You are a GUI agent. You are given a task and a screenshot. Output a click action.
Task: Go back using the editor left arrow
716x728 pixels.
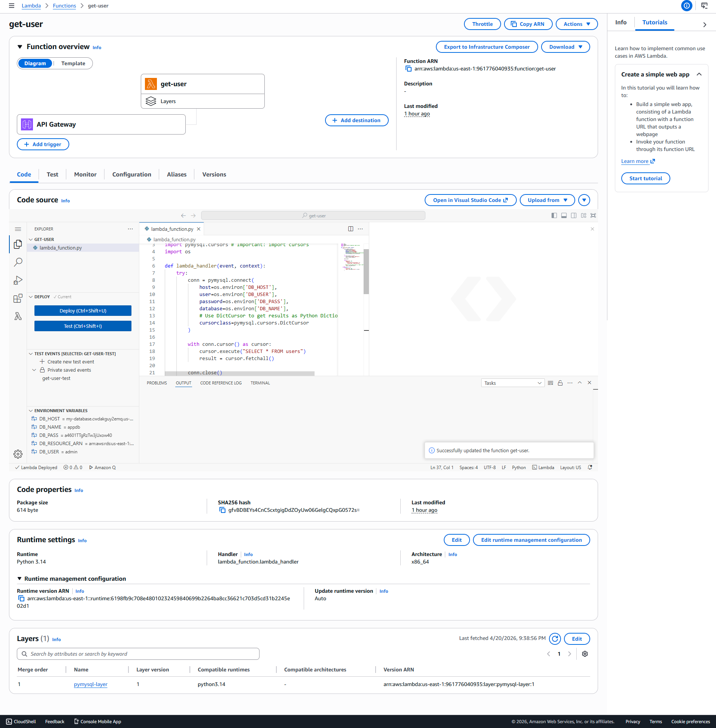183,215
